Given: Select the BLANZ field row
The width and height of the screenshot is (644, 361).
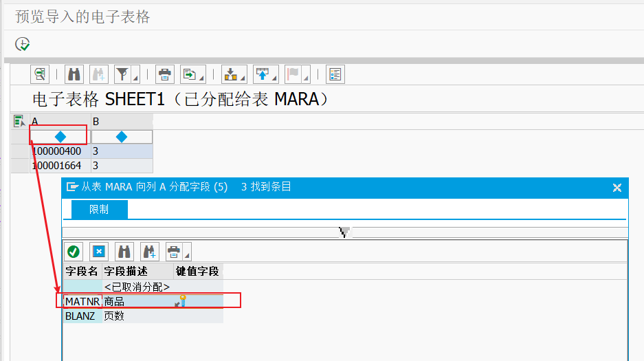Looking at the screenshot, I should click(x=144, y=316).
